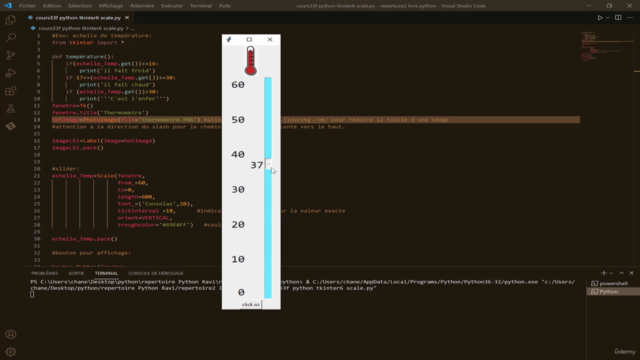
Task: Open the Manage gear settings
Action: 11,352
